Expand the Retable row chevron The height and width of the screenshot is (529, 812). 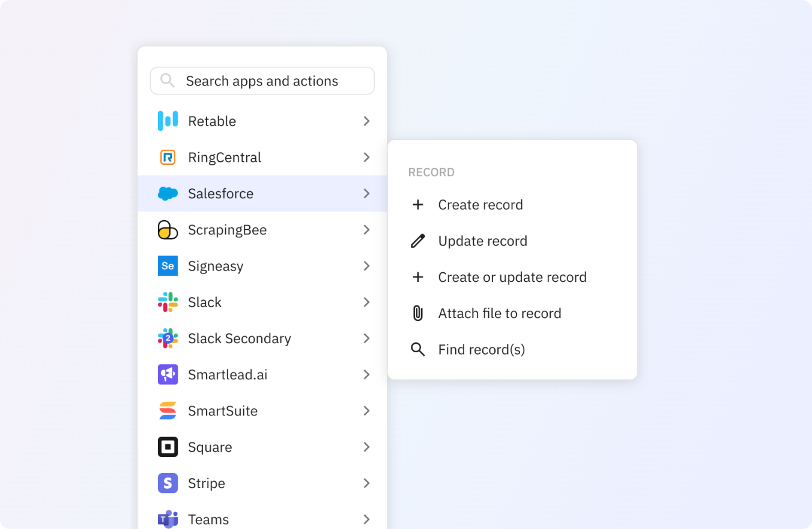[x=366, y=121]
